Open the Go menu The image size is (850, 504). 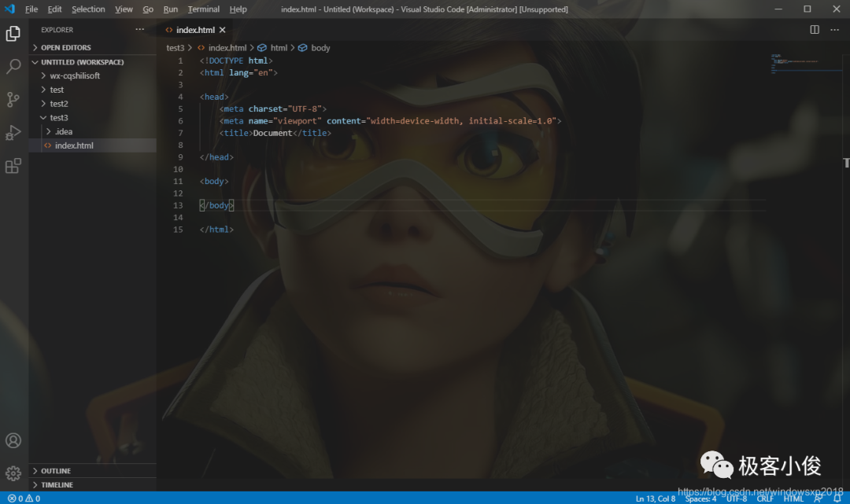148,9
